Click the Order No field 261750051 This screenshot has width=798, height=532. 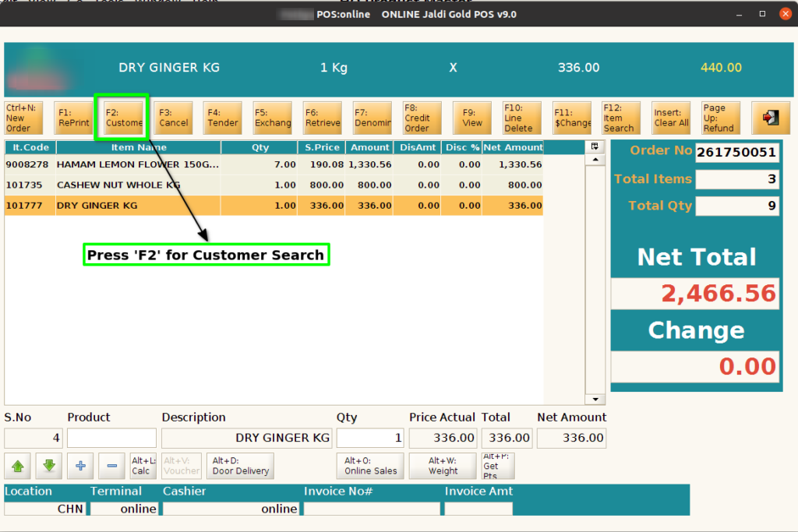pyautogui.click(x=737, y=152)
